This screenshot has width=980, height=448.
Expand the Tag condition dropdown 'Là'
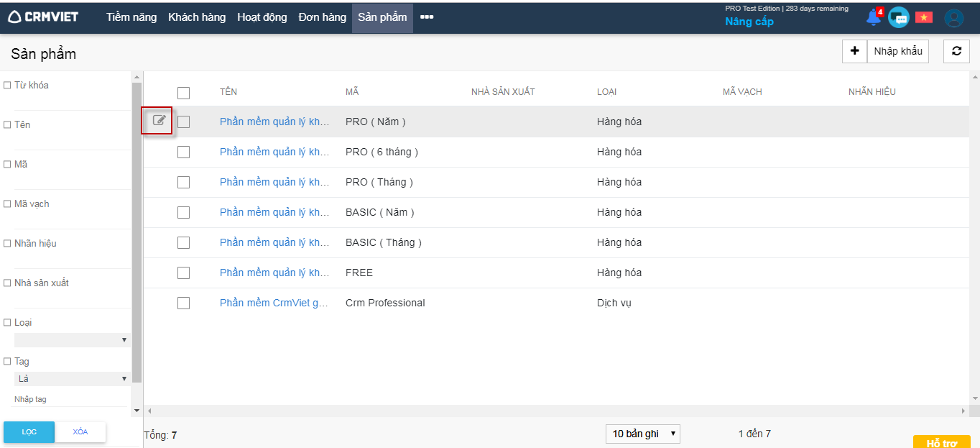[72, 379]
